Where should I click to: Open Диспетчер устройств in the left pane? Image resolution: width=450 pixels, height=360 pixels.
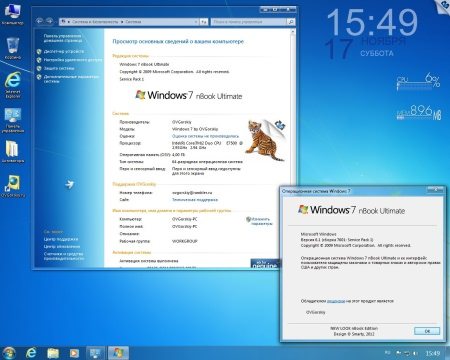click(64, 52)
